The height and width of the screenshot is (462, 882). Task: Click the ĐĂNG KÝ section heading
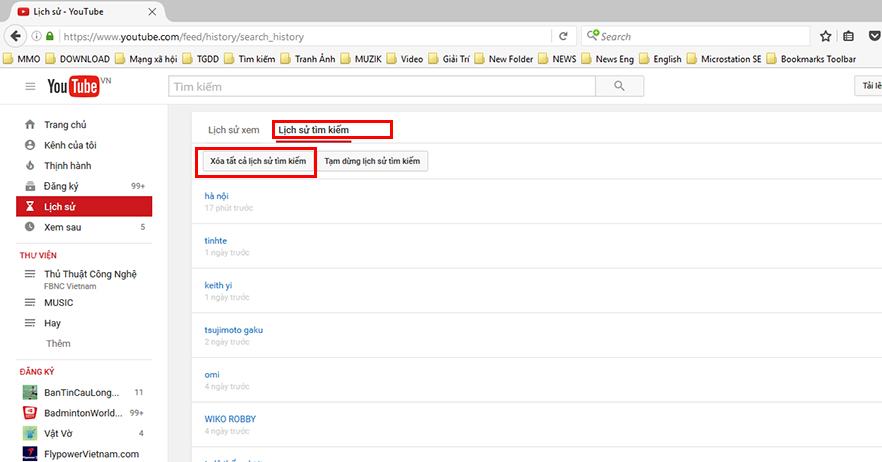tap(37, 371)
